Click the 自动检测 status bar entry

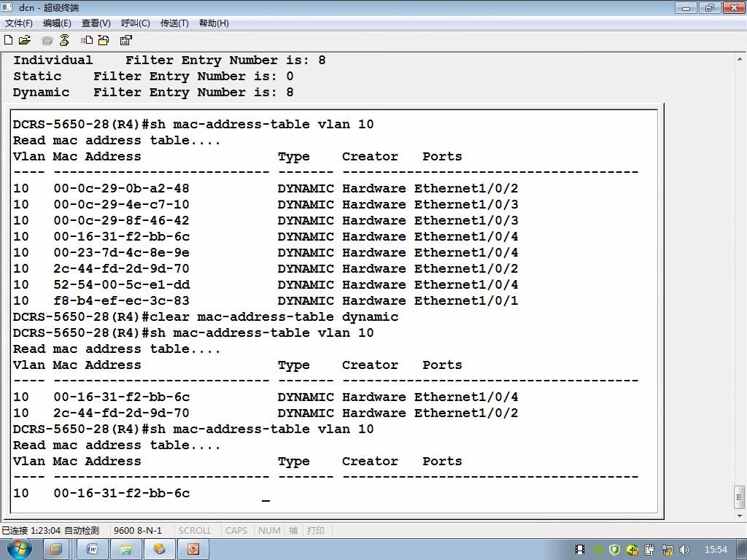tap(82, 531)
